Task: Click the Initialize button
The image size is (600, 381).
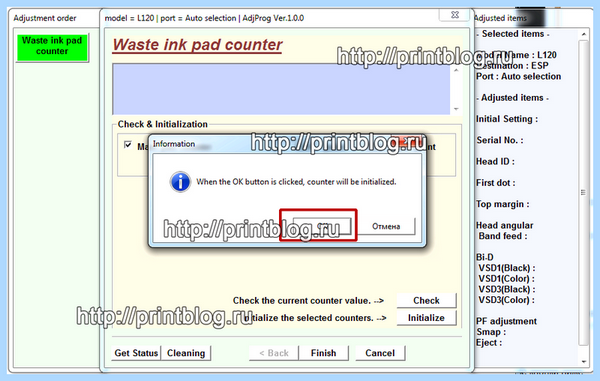Action: pyautogui.click(x=426, y=318)
